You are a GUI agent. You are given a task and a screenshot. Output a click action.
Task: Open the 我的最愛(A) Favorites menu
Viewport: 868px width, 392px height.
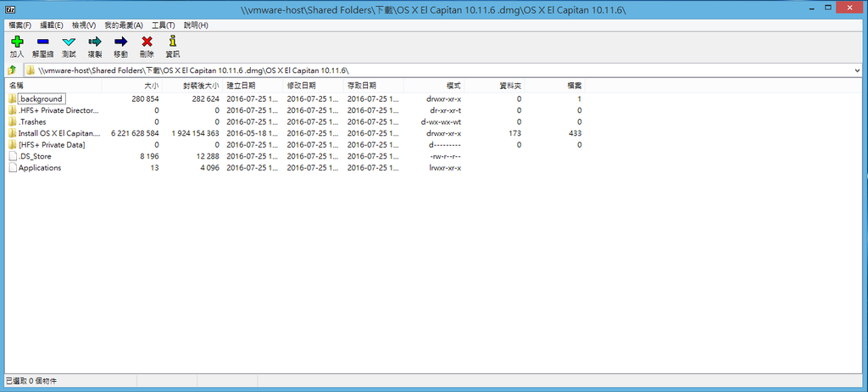pos(124,25)
